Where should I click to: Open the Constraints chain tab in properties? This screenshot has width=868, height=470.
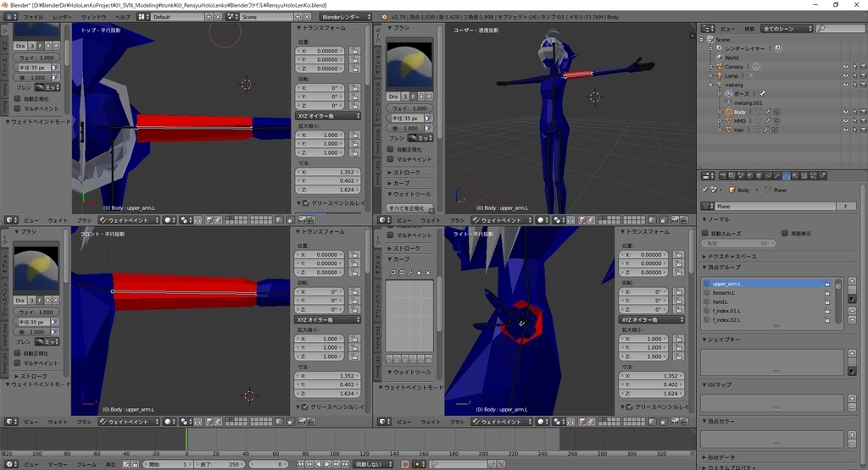coord(768,176)
